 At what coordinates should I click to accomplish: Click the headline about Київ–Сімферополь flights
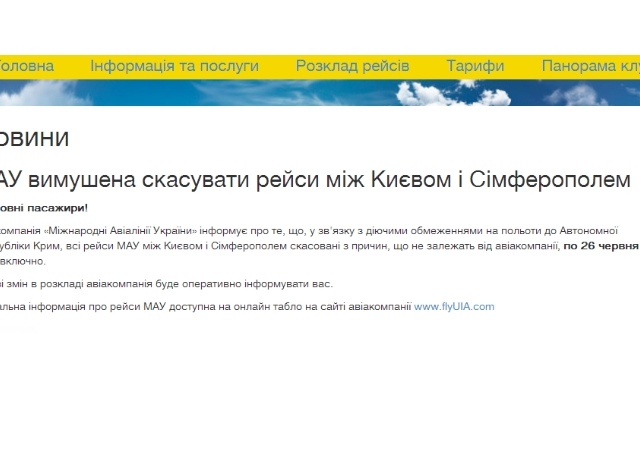point(315,180)
